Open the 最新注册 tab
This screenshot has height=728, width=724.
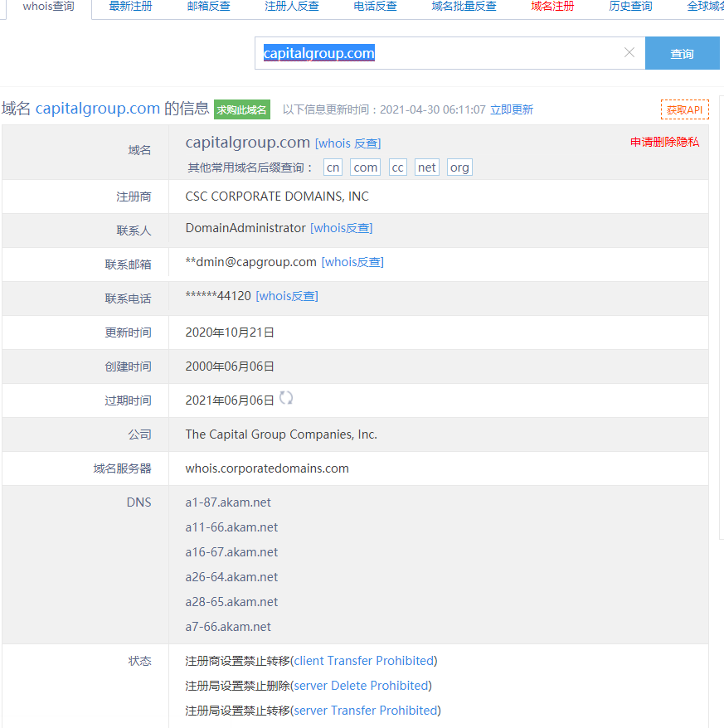(x=130, y=7)
